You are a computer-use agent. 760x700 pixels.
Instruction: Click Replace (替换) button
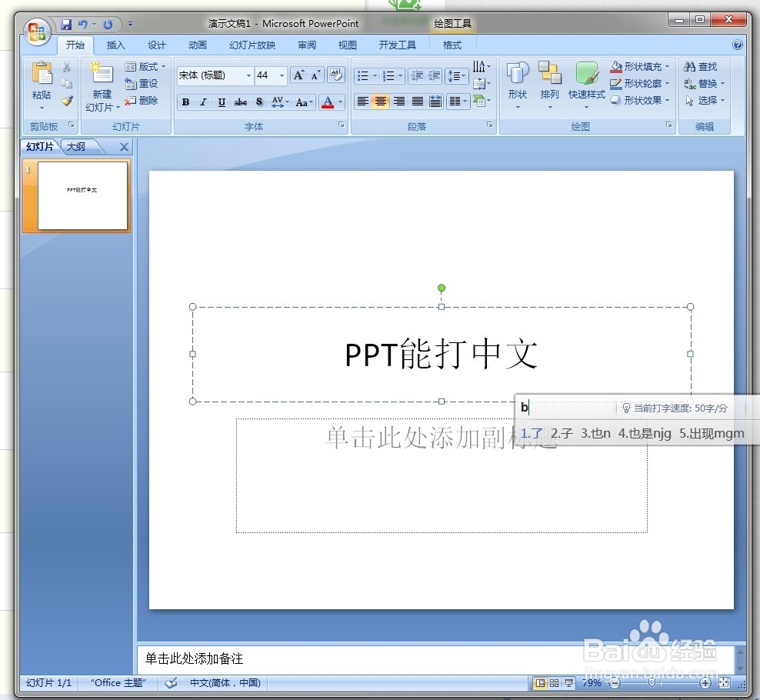pos(705,83)
